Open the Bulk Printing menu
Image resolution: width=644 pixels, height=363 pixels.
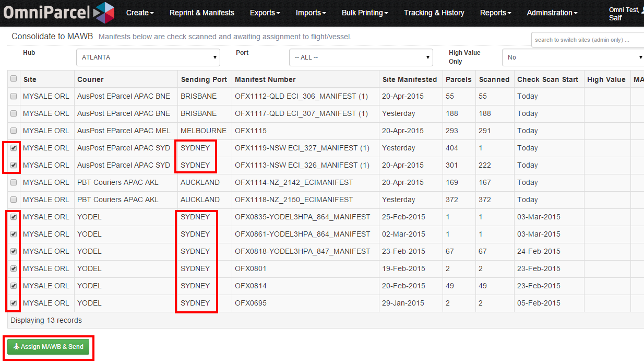pos(365,13)
